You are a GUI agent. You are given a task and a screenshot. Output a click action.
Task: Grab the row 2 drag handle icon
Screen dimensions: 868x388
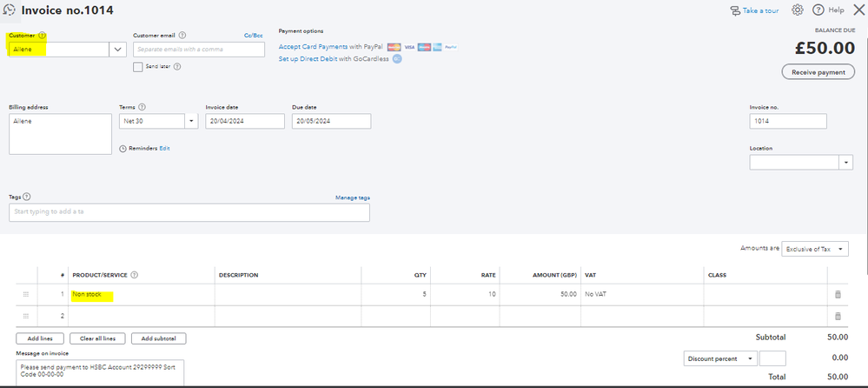pyautogui.click(x=25, y=316)
